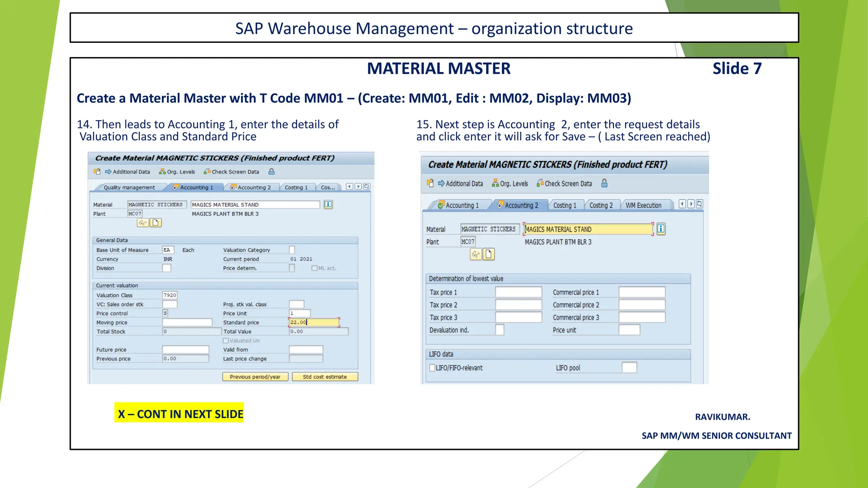This screenshot has height=488, width=868.
Task: Click the select views icon in the left Accounting 1 screenshot
Action: click(97, 172)
